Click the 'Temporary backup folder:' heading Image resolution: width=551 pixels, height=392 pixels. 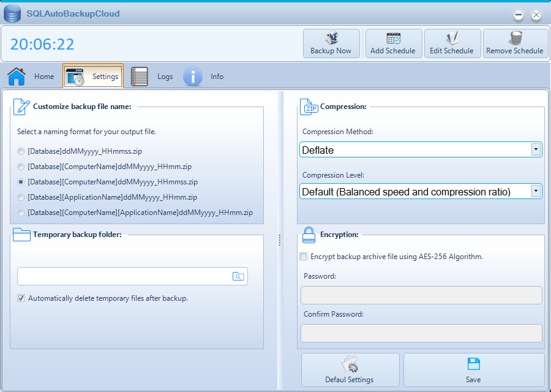tap(77, 235)
